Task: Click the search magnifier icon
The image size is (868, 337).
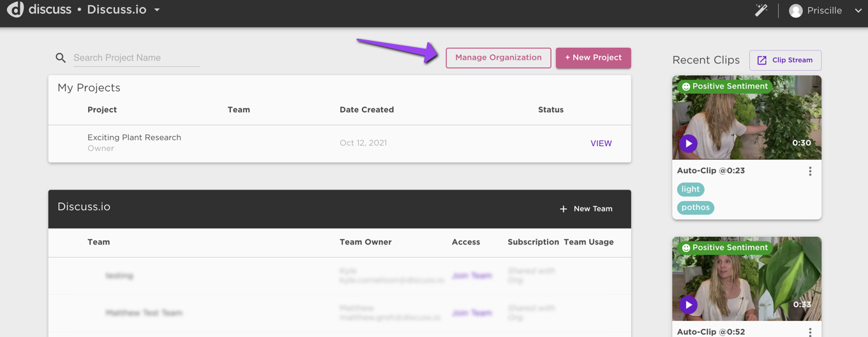Action: point(61,58)
